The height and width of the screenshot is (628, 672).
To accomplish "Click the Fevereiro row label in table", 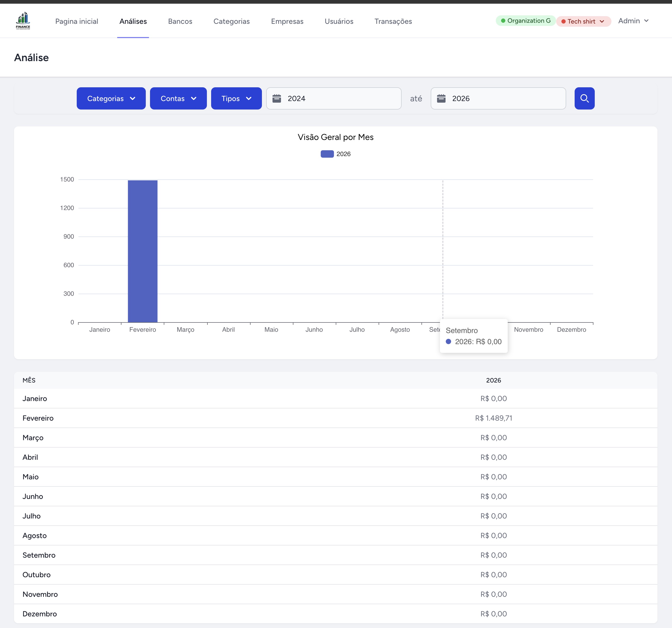I will pyautogui.click(x=38, y=418).
